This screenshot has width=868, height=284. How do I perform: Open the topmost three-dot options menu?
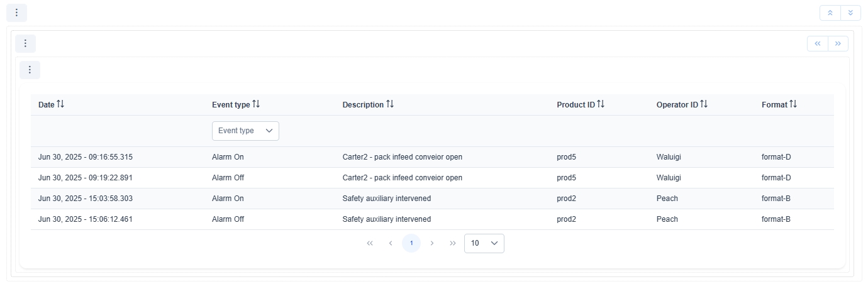point(16,13)
